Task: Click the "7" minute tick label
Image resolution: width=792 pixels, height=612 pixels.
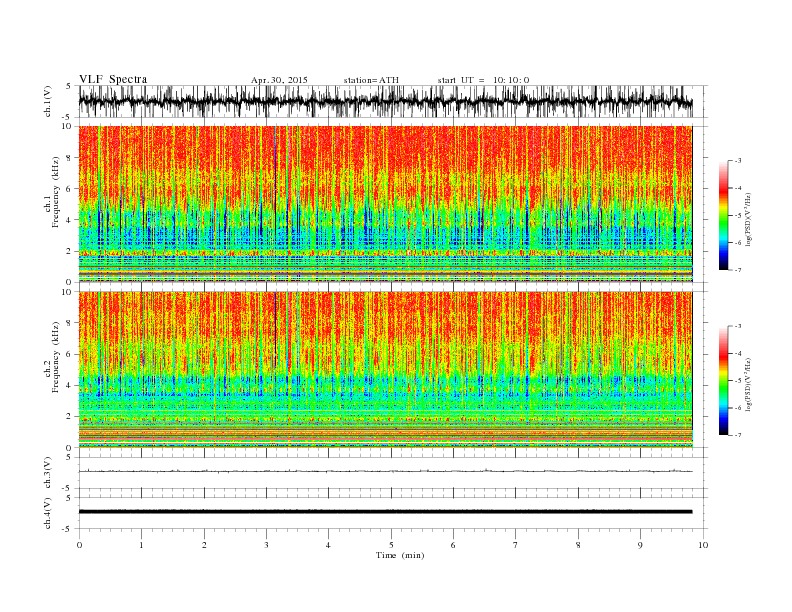Action: [x=516, y=545]
